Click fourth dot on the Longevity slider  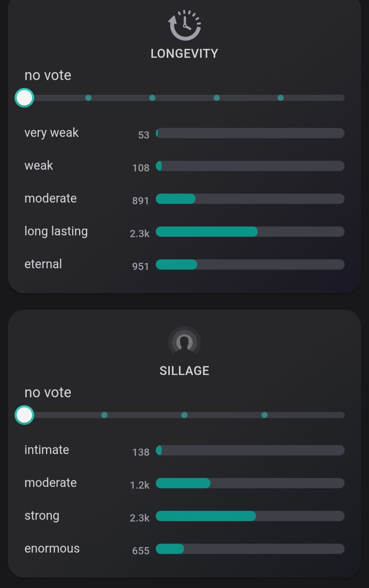(281, 98)
